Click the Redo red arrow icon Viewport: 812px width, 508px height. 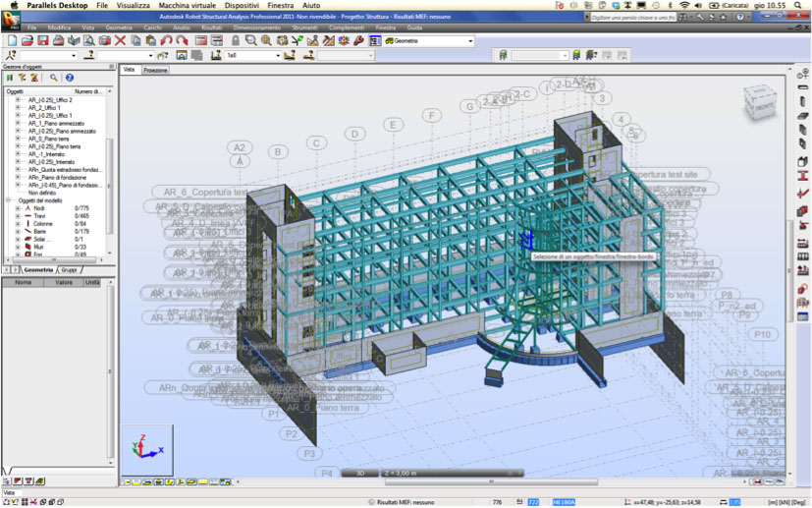(182, 40)
